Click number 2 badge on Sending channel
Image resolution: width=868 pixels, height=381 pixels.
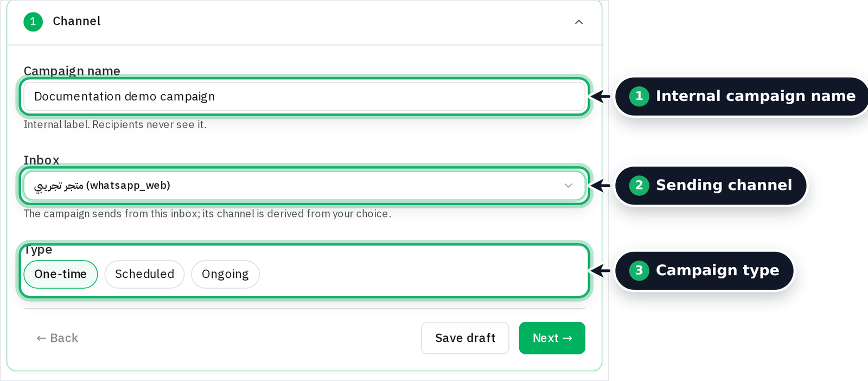click(x=639, y=185)
